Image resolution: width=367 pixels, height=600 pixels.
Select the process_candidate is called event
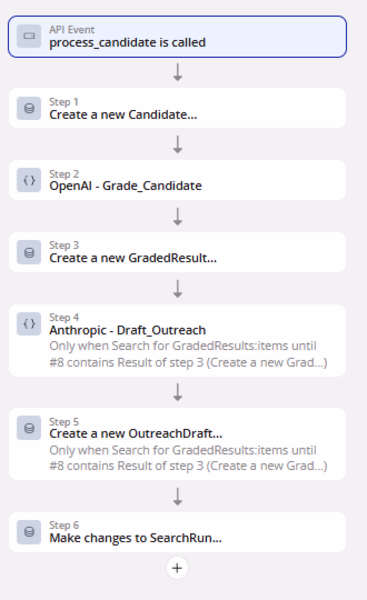click(x=177, y=37)
